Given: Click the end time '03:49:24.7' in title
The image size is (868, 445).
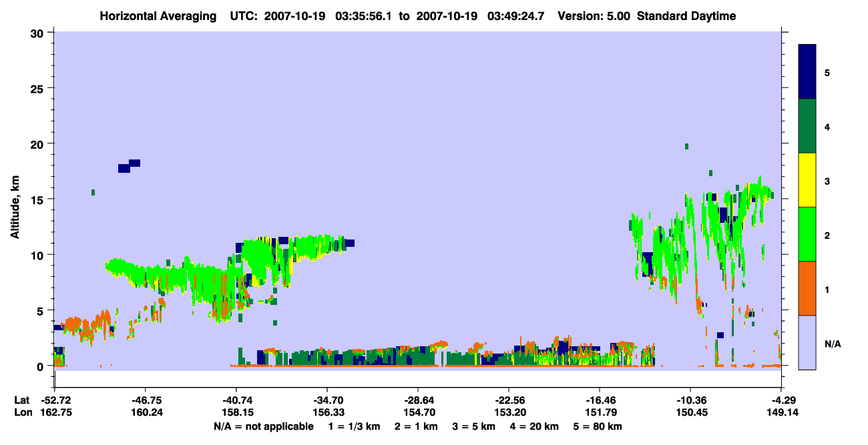Looking at the screenshot, I should tap(515, 16).
